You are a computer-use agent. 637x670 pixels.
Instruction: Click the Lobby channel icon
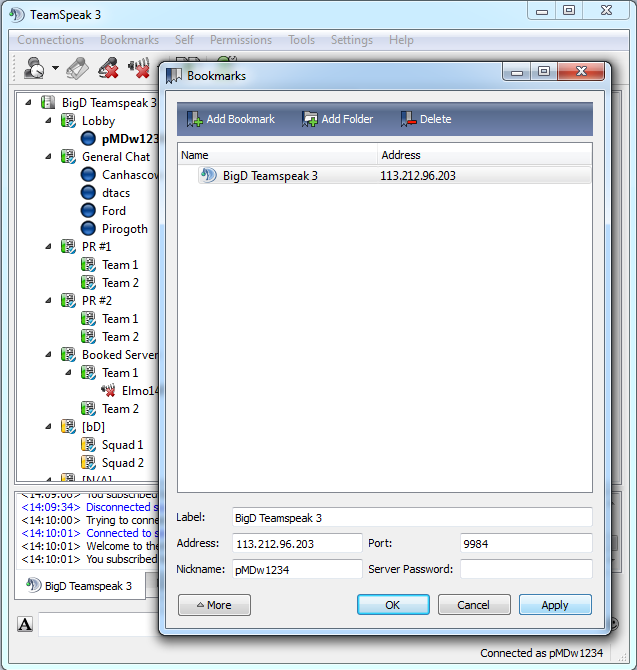(x=68, y=120)
